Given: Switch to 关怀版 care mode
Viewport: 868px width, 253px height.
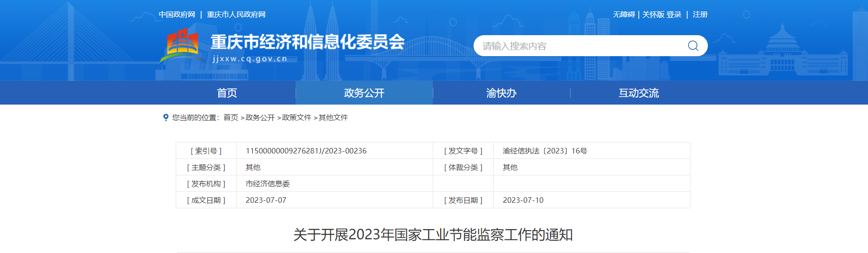Looking at the screenshot, I should tap(653, 15).
